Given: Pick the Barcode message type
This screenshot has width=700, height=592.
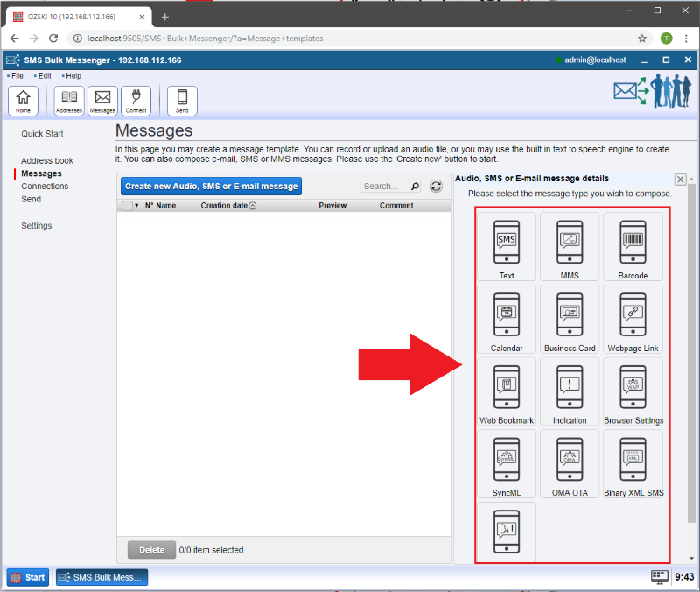Looking at the screenshot, I should [633, 246].
